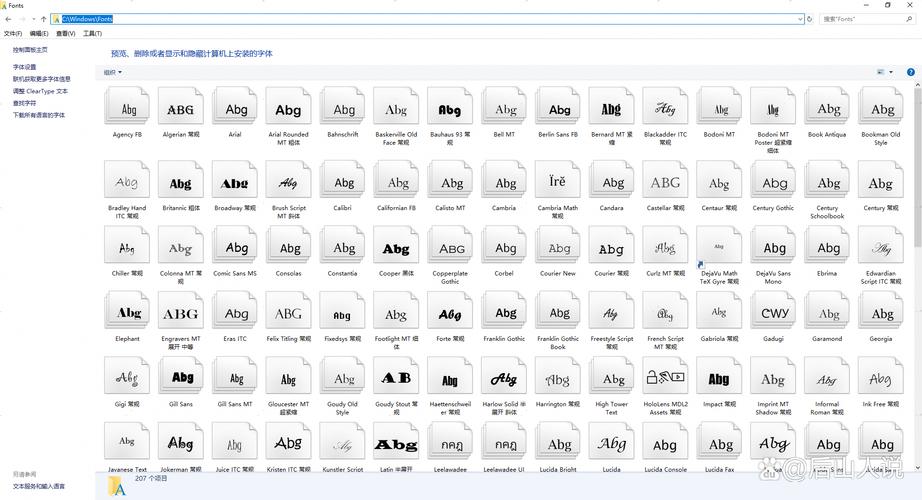Change view with the view layout button
This screenshot has height=500, width=922.
click(881, 72)
